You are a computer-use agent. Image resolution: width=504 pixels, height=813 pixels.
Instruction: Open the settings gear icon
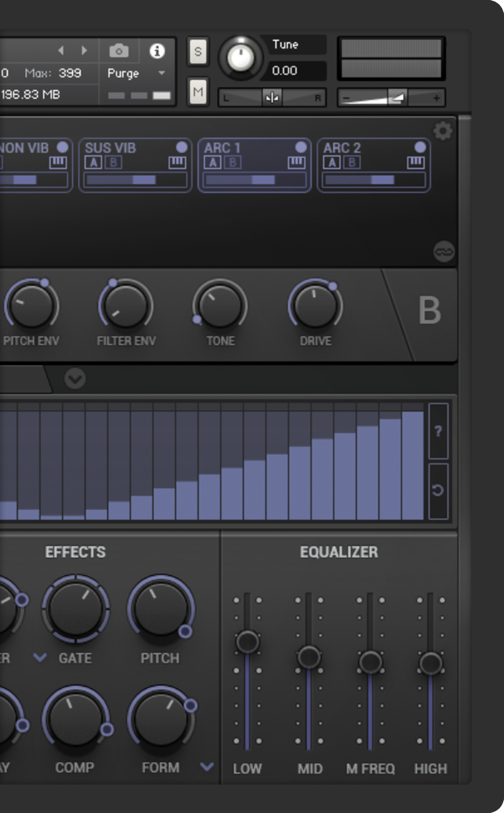(x=443, y=132)
